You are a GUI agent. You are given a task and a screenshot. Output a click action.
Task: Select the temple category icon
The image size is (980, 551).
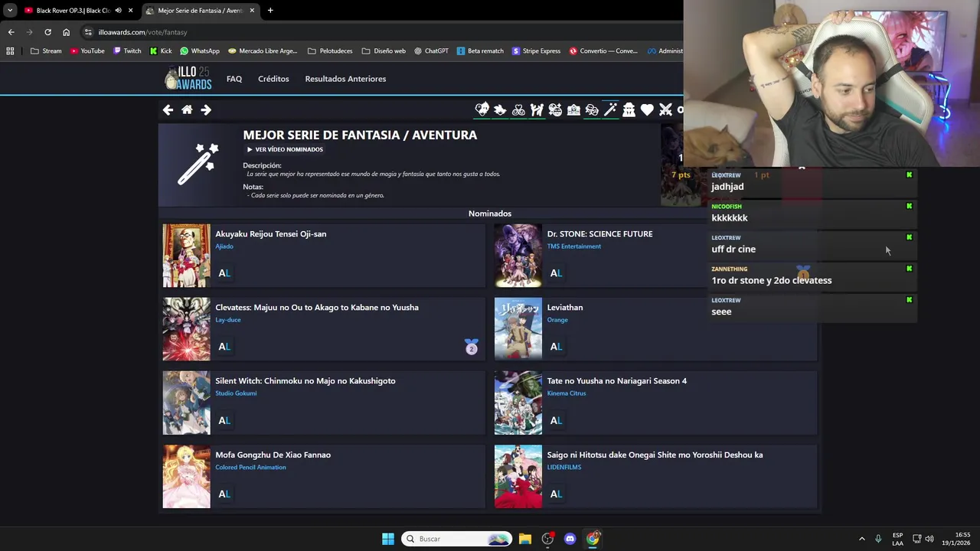[629, 109]
